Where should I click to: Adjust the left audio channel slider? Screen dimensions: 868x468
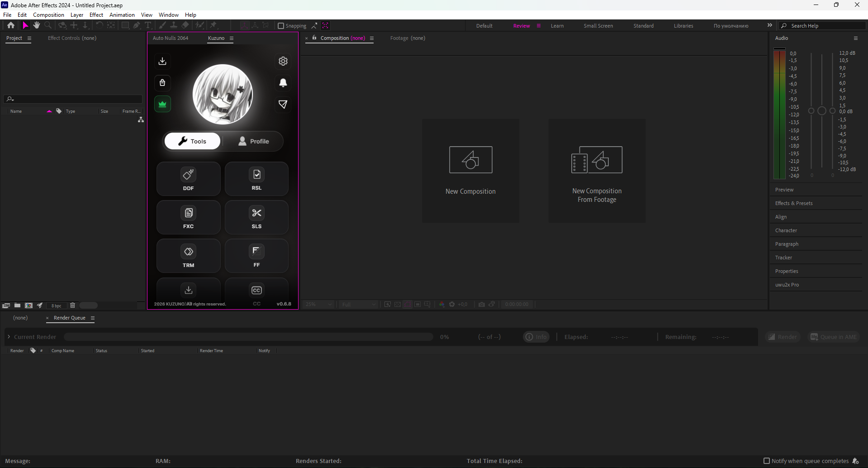coord(811,111)
